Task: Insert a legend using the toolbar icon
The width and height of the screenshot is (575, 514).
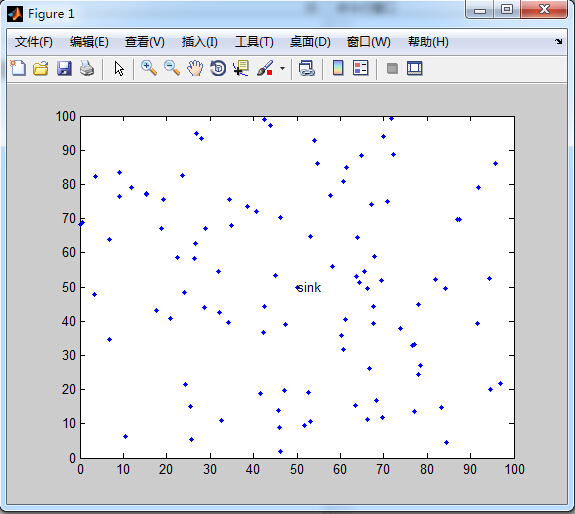Action: 361,68
